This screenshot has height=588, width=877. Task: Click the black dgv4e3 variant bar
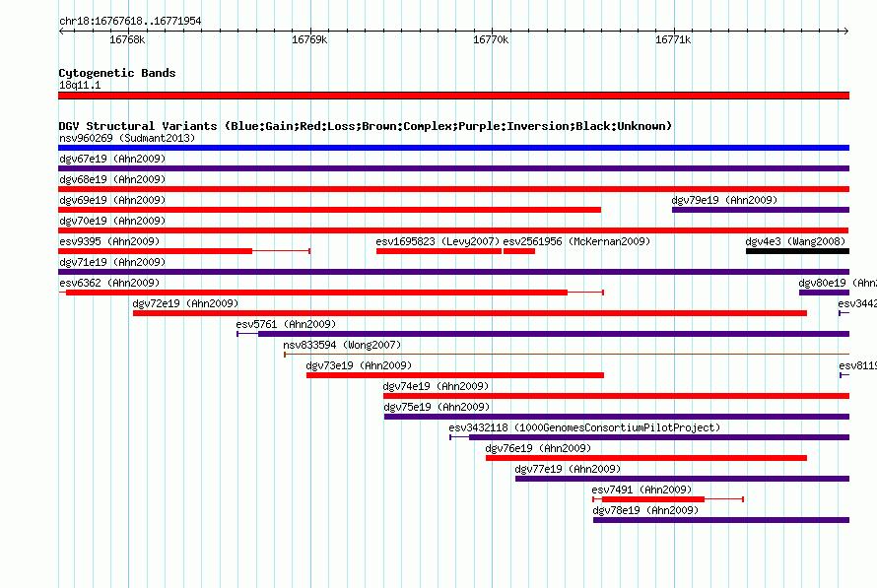(797, 251)
